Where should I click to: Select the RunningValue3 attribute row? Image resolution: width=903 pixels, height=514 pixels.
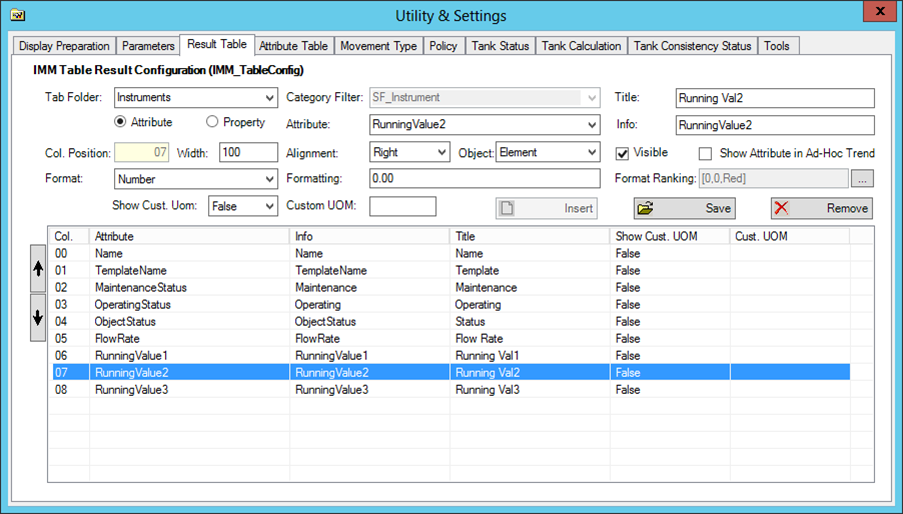tap(452, 390)
